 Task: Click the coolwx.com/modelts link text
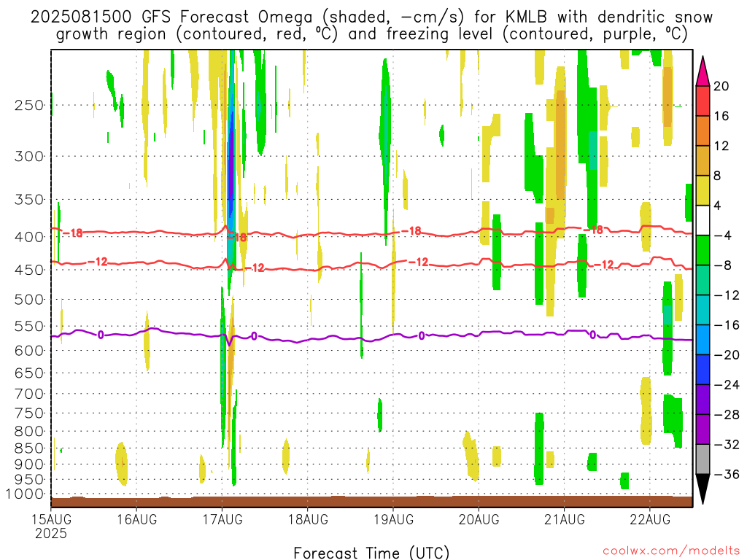point(671,551)
